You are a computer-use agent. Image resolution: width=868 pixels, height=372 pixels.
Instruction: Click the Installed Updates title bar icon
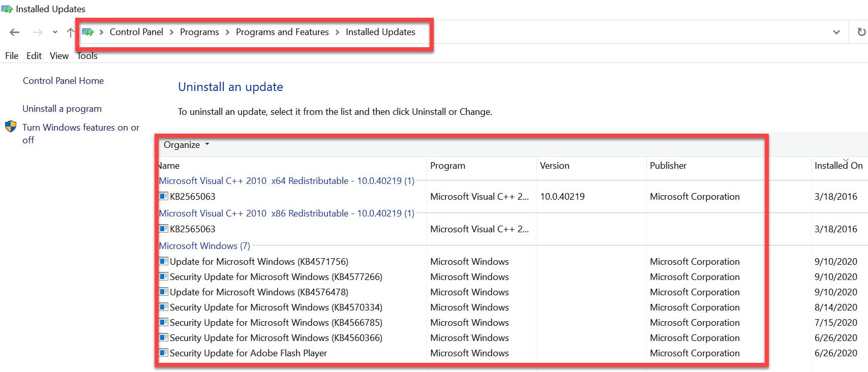7,9
